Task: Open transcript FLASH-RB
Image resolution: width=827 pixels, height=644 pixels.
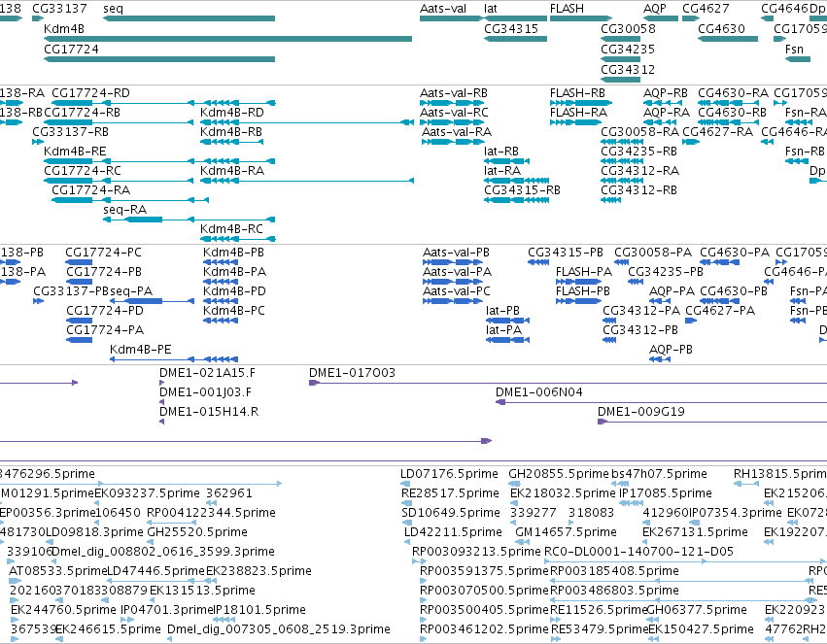Action: tap(577, 93)
